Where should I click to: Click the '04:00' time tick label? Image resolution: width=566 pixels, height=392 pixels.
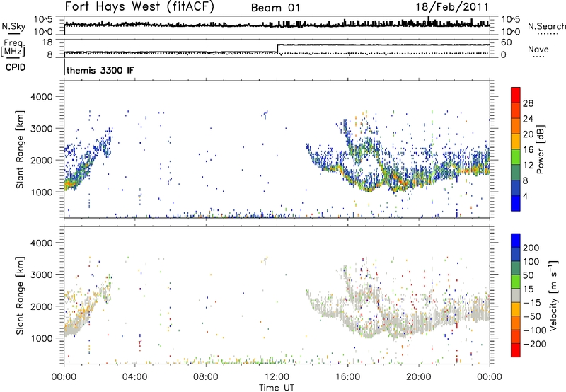pos(134,377)
